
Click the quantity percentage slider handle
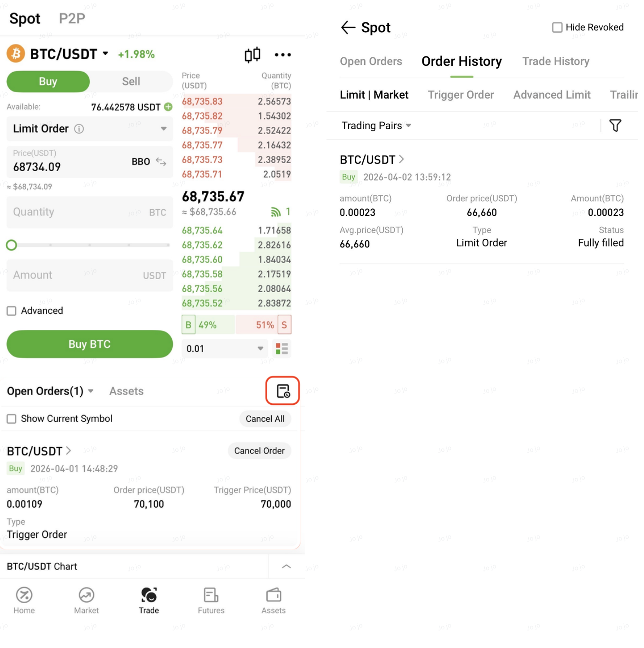click(x=12, y=245)
